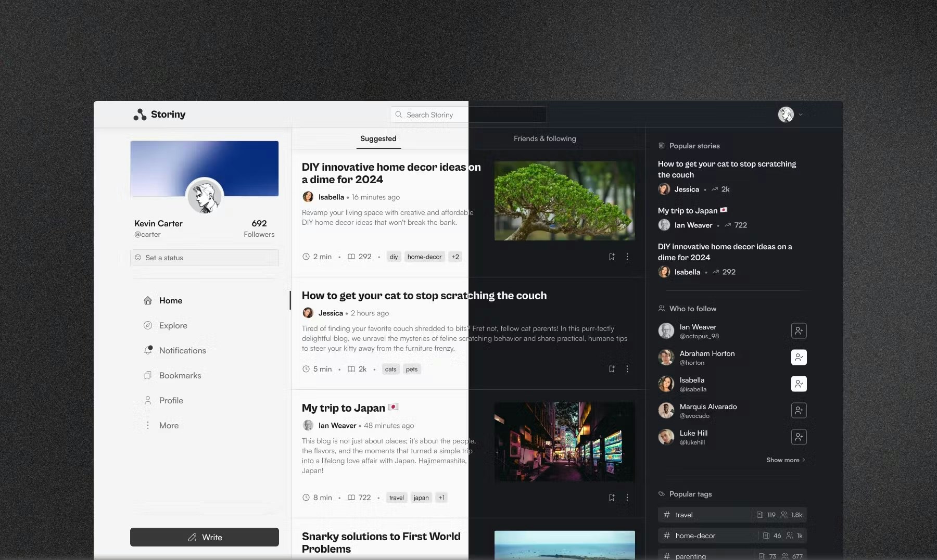Unfollow Abraham Horton in Who to follow
The image size is (937, 560).
point(799,357)
